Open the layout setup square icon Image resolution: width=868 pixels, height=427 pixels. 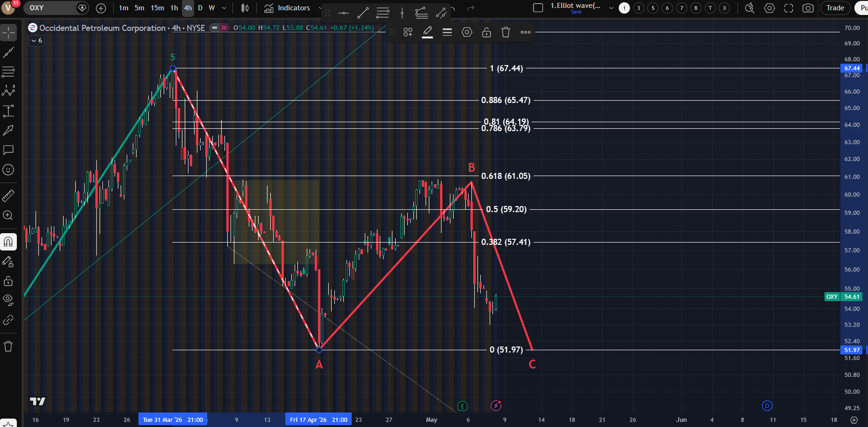coord(538,8)
